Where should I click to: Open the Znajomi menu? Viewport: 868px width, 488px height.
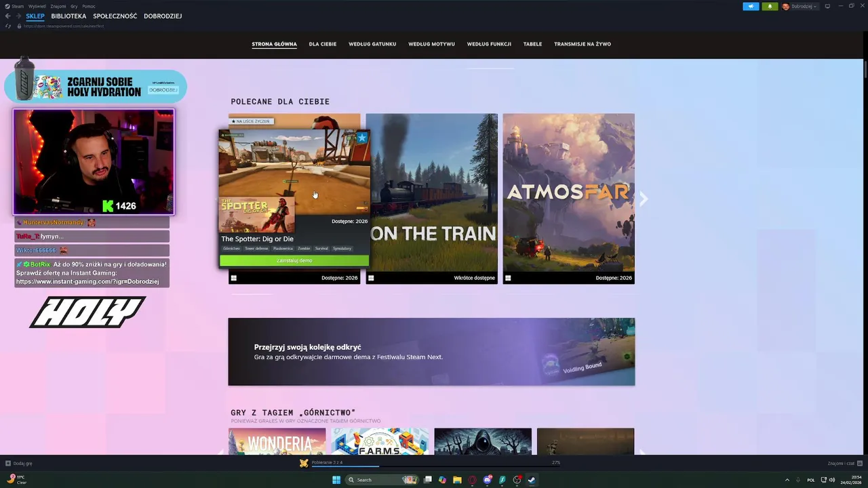(x=58, y=6)
